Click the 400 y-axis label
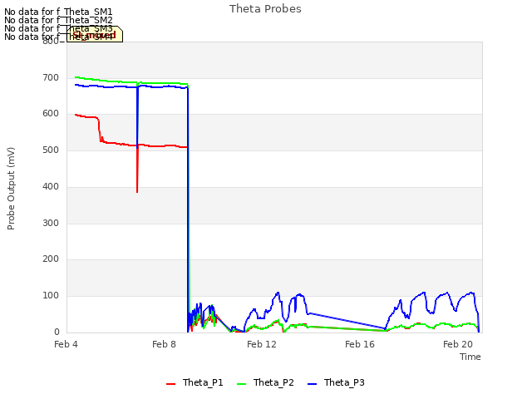 tap(51, 186)
